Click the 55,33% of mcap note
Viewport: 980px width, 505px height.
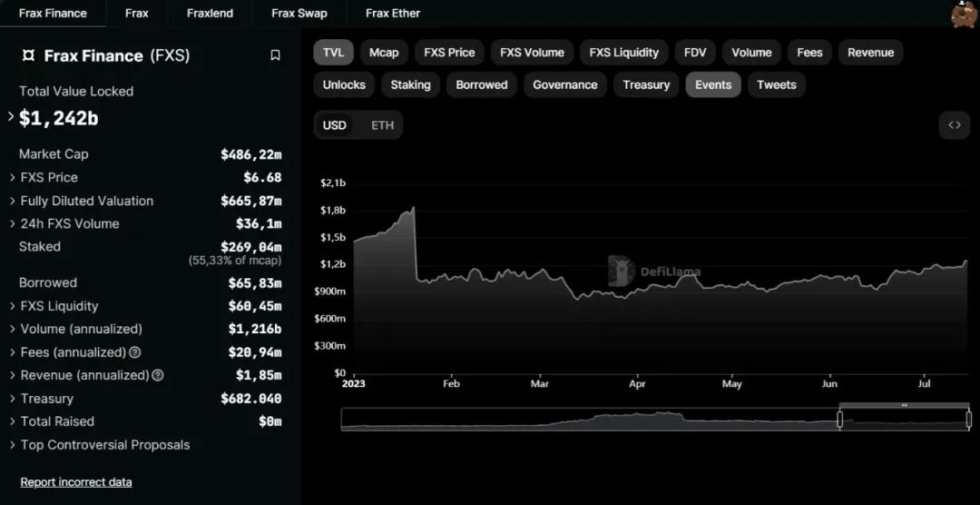point(235,261)
